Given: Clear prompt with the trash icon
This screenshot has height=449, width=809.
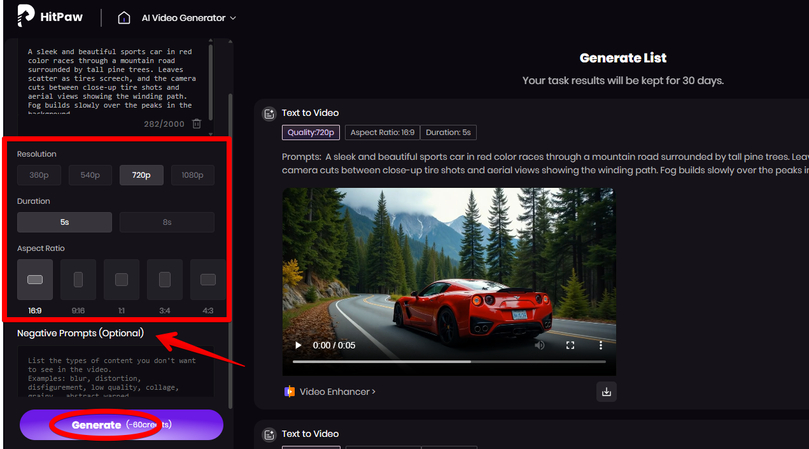Looking at the screenshot, I should coord(197,124).
